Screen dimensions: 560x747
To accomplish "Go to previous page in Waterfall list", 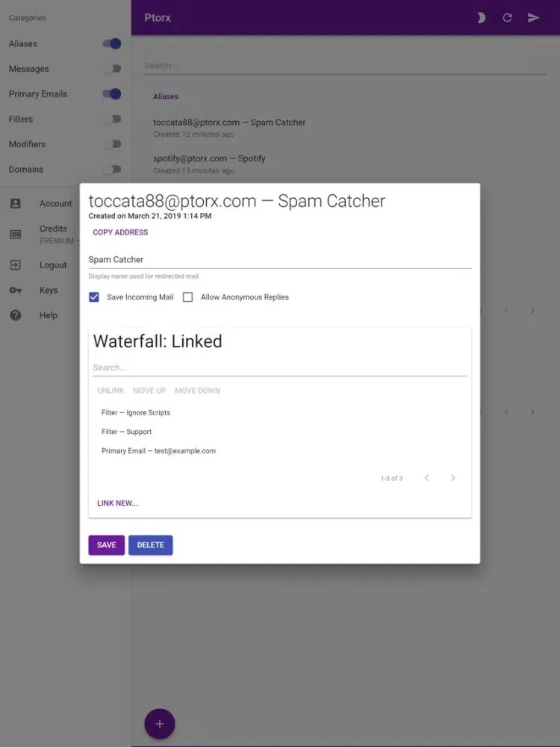I will 426,478.
